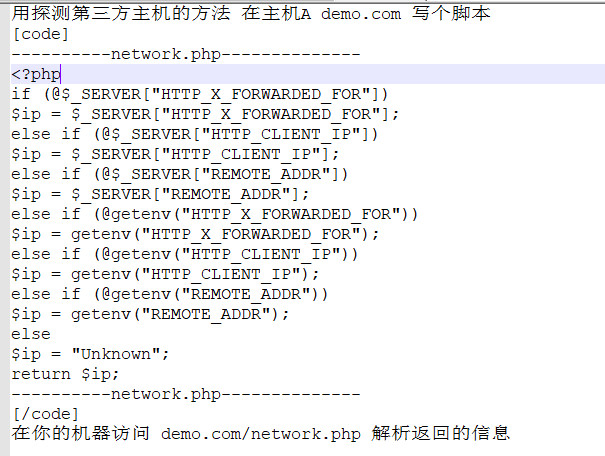
Task: Click the opening [code] tag
Action: click(x=41, y=34)
